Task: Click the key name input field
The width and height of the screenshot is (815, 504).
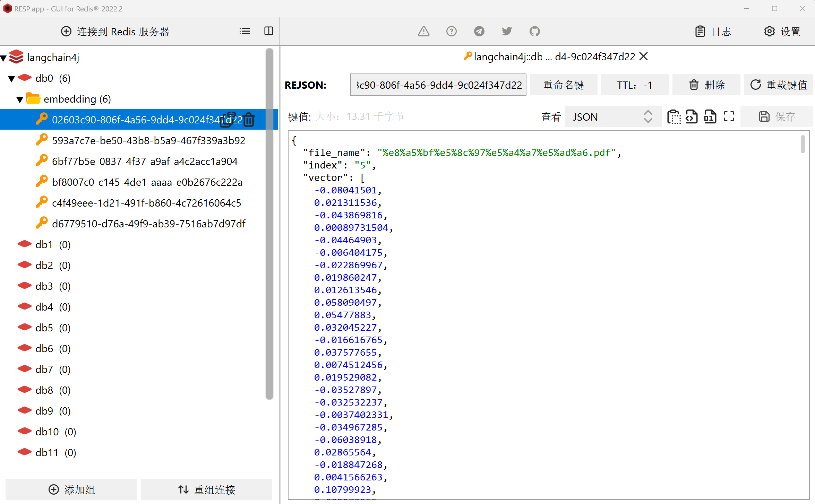Action: [x=438, y=85]
